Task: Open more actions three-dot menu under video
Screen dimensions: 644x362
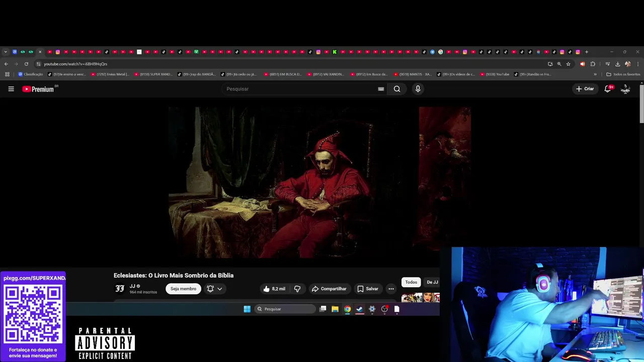Action: [x=391, y=289]
